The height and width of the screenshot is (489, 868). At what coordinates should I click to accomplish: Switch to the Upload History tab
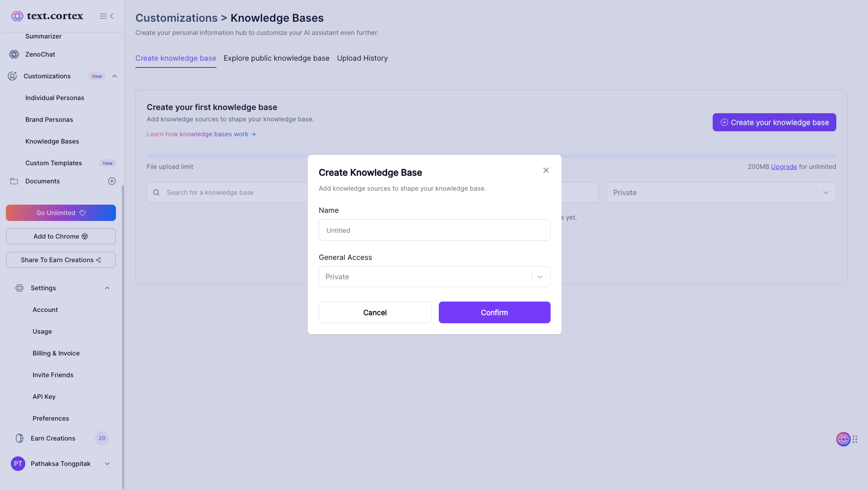coord(362,58)
